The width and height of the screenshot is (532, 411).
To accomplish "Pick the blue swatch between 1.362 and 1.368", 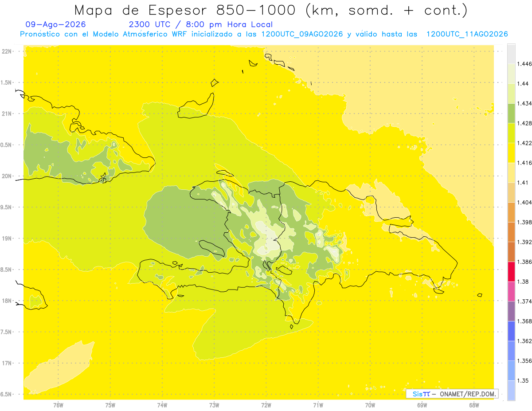I will coord(511,331).
